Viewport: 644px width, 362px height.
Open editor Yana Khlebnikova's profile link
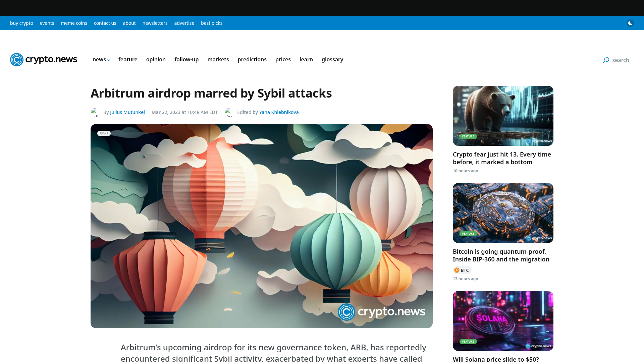pyautogui.click(x=279, y=112)
